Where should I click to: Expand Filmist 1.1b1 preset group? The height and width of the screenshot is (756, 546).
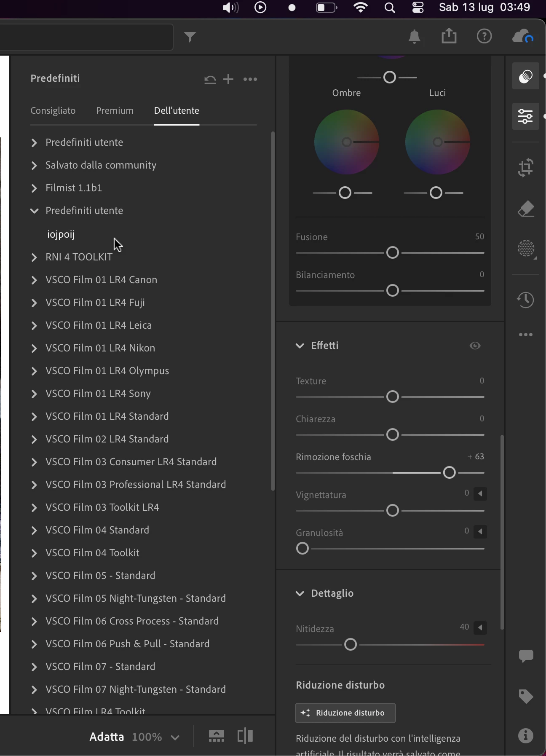tap(34, 188)
